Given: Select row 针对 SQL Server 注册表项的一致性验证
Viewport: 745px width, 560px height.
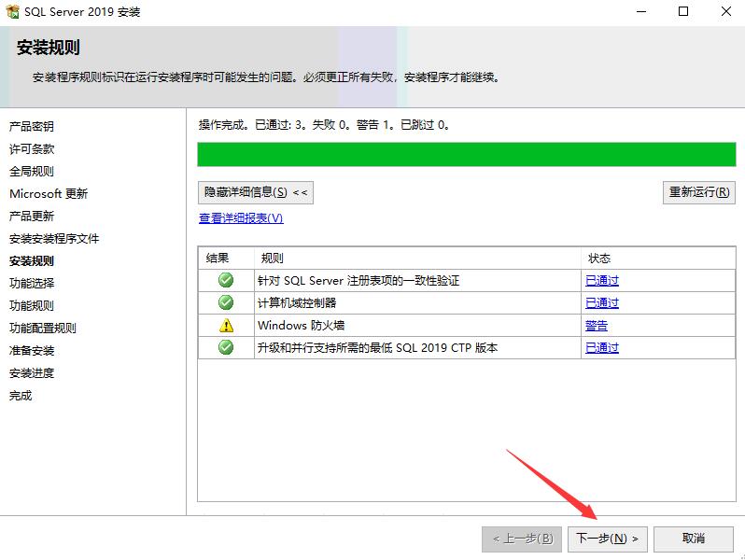Looking at the screenshot, I should point(467,280).
